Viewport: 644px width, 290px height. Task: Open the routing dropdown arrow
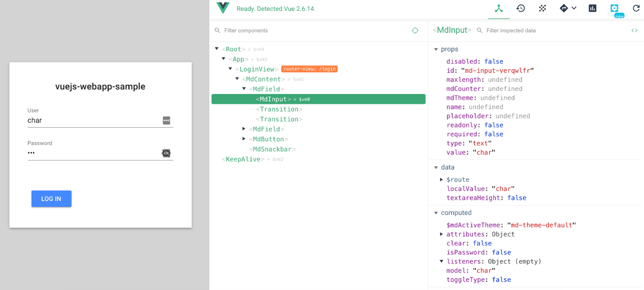point(574,9)
